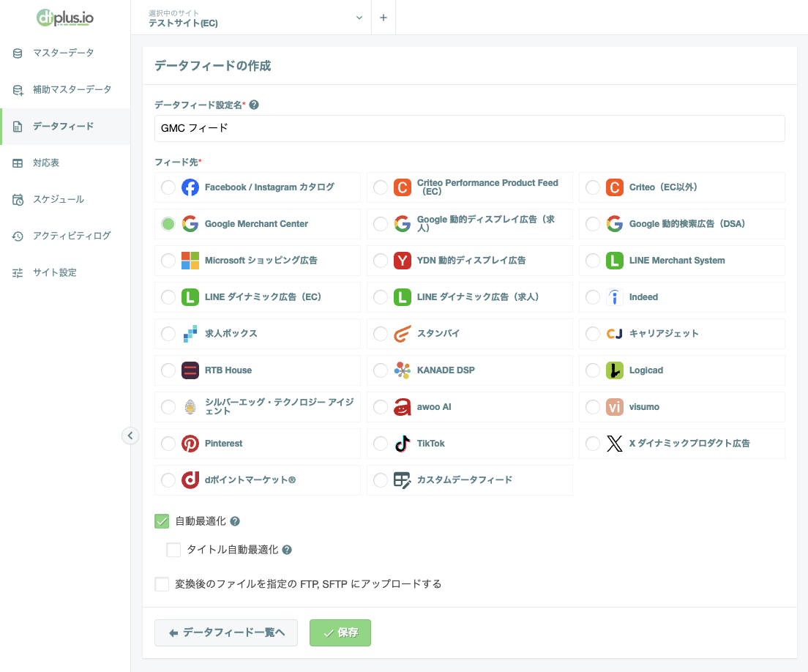Select カスタムデータフィード radio button
808x672 pixels.
[381, 479]
